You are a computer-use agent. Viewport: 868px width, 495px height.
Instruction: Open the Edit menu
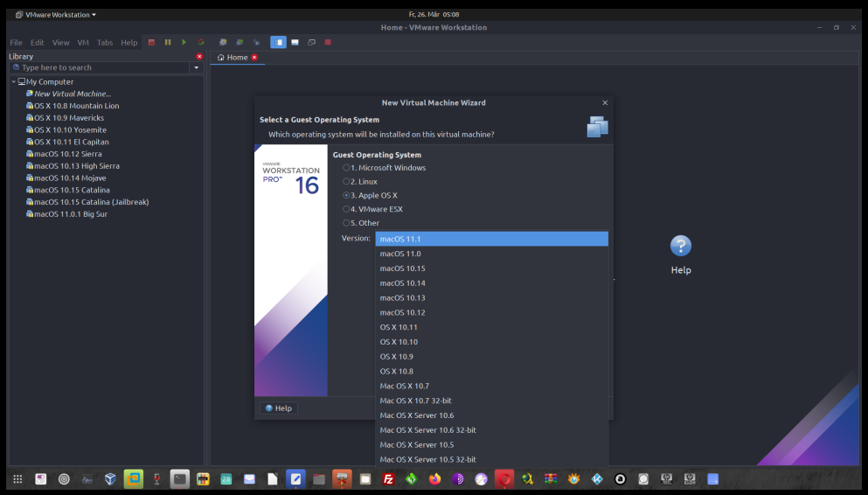click(x=37, y=43)
